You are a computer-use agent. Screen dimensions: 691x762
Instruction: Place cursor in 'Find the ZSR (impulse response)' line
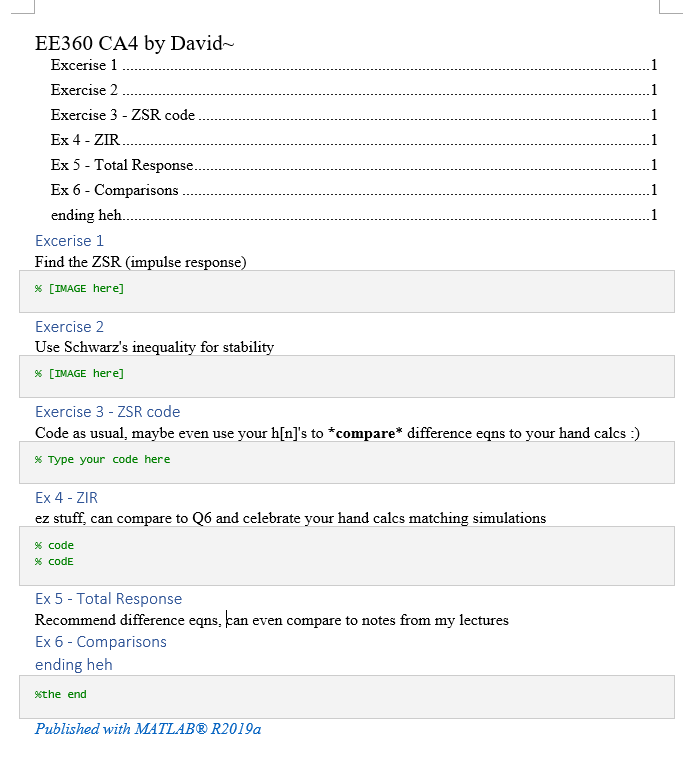(x=140, y=262)
